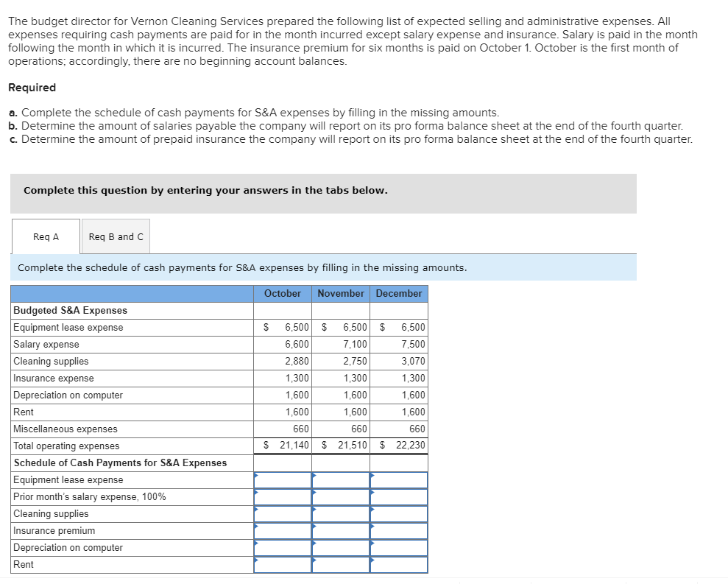This screenshot has height=584, width=728.
Task: Click the October column header
Action: click(x=282, y=294)
